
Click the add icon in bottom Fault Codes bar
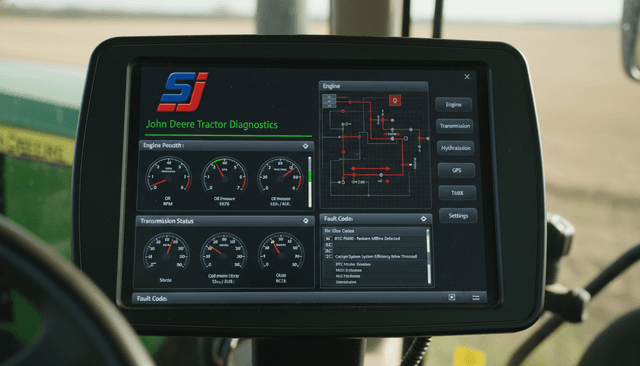[x=451, y=297]
